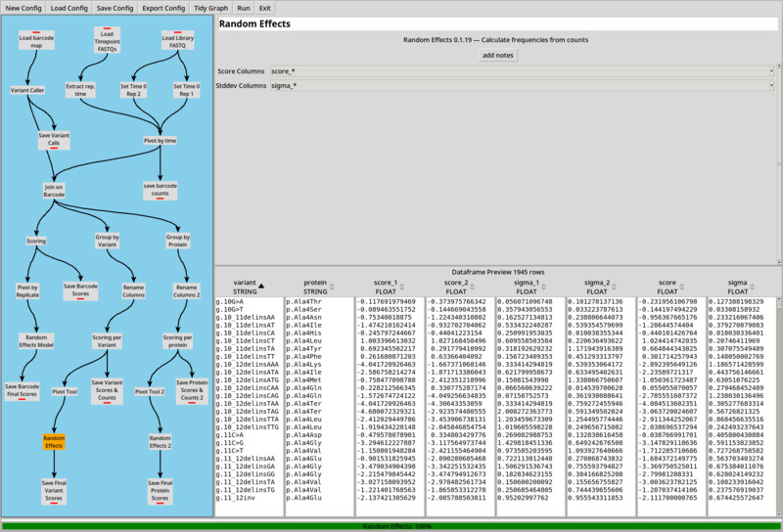Viewport: 783px width, 532px height.
Task: Sort by the sigma_2 column header
Action: pos(601,287)
